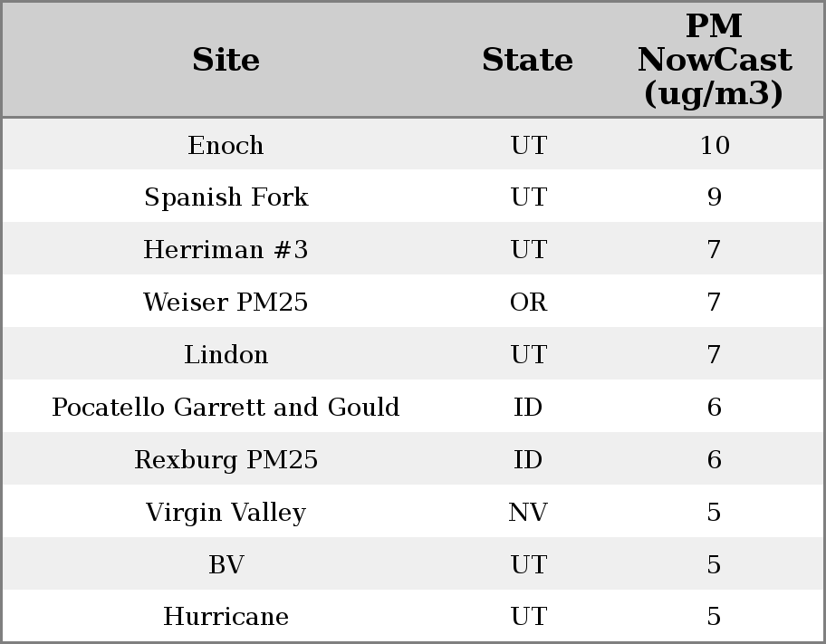Select the Enoch site cell
This screenshot has width=826, height=644.
(226, 145)
